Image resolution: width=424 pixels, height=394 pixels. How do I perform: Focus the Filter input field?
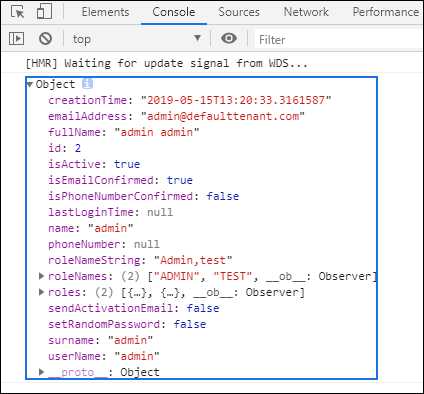(338, 40)
